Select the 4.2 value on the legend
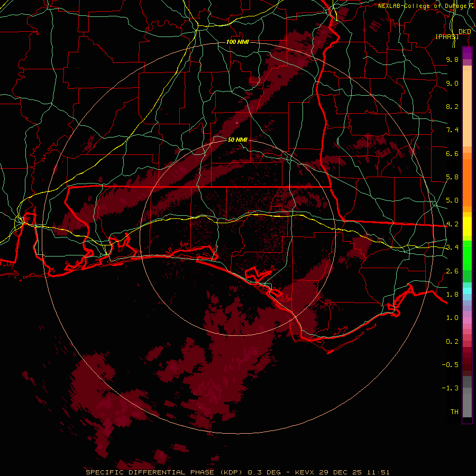Screen dimensions: 476x476 (452, 224)
